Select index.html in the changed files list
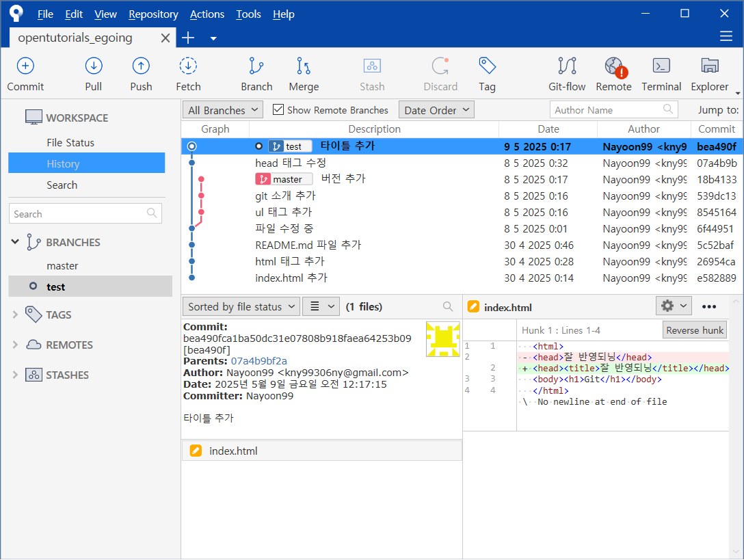 (321, 451)
